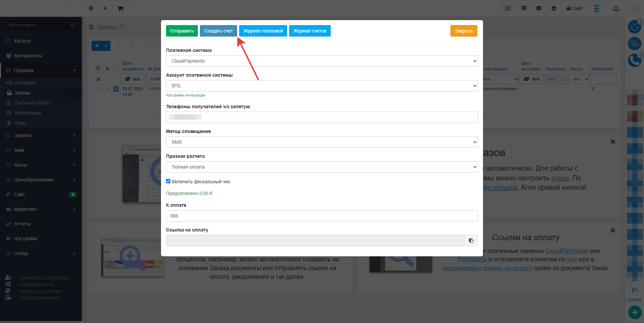
Task: Open the Контрагенты sidebar item
Action: [41, 56]
